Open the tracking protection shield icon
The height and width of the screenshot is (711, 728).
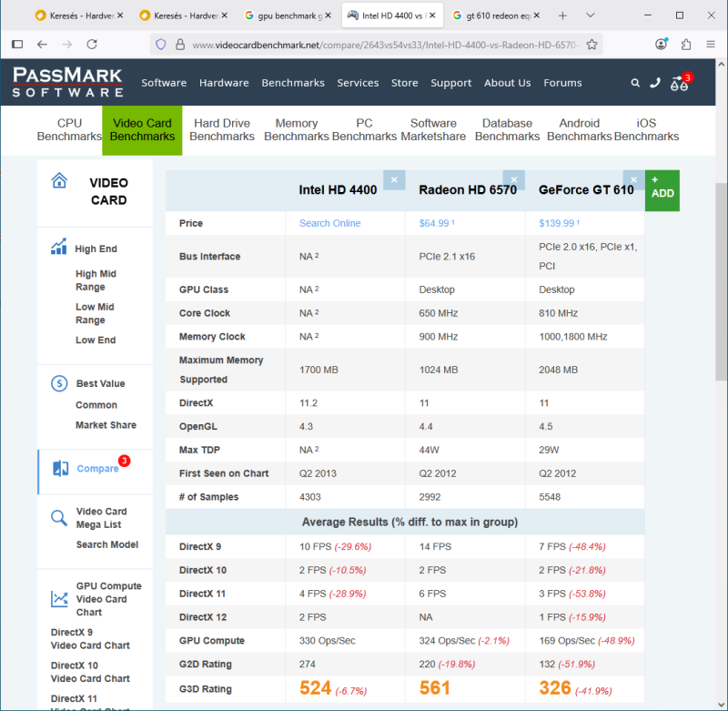tap(161, 45)
